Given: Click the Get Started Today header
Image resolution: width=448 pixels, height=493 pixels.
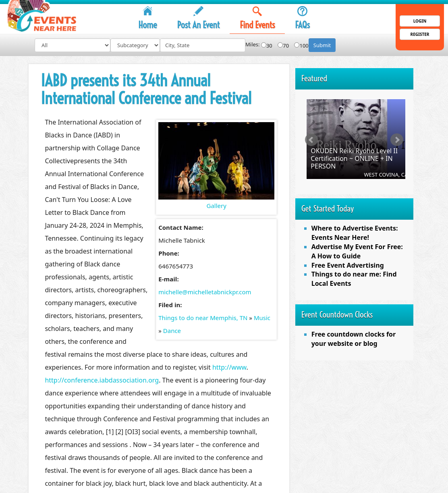Looking at the screenshot, I should click(354, 209).
